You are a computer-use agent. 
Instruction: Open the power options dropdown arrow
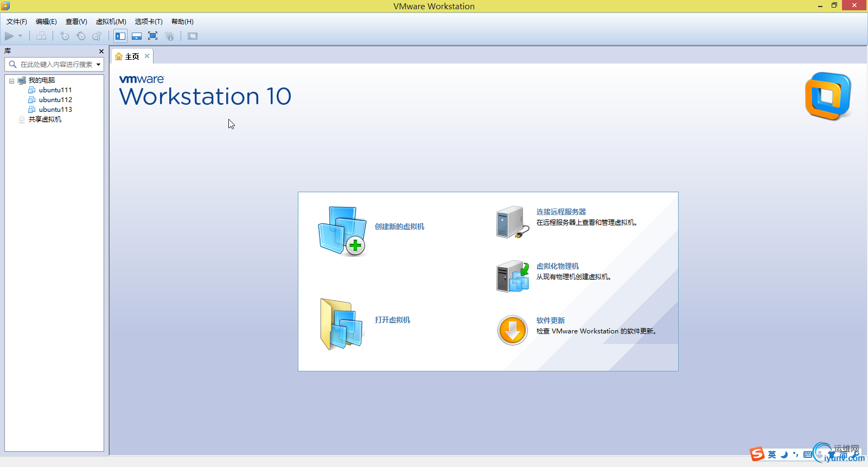pyautogui.click(x=21, y=36)
